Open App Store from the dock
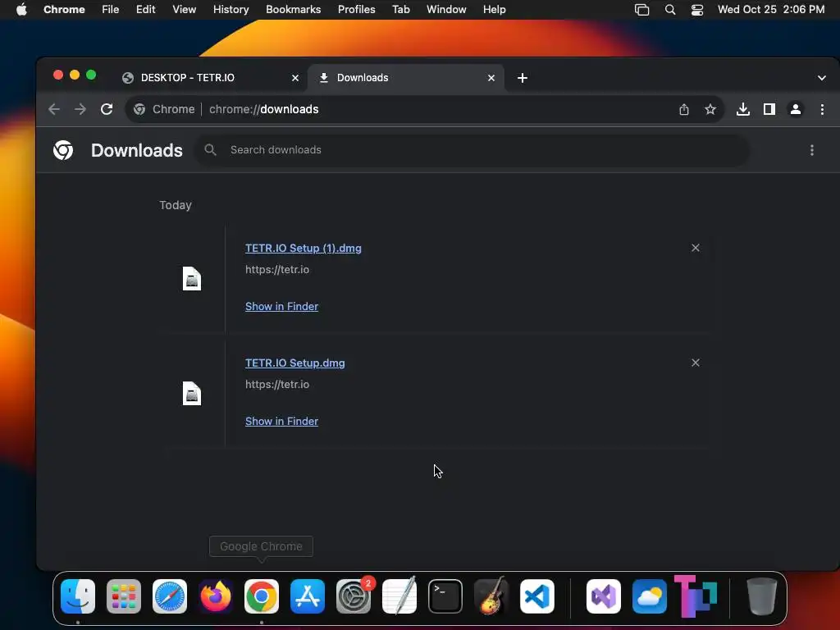Viewport: 840px width, 630px height. [x=308, y=596]
